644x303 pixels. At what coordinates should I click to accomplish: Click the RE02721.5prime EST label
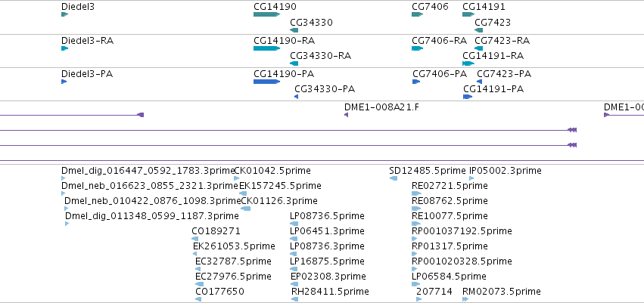[450, 186]
